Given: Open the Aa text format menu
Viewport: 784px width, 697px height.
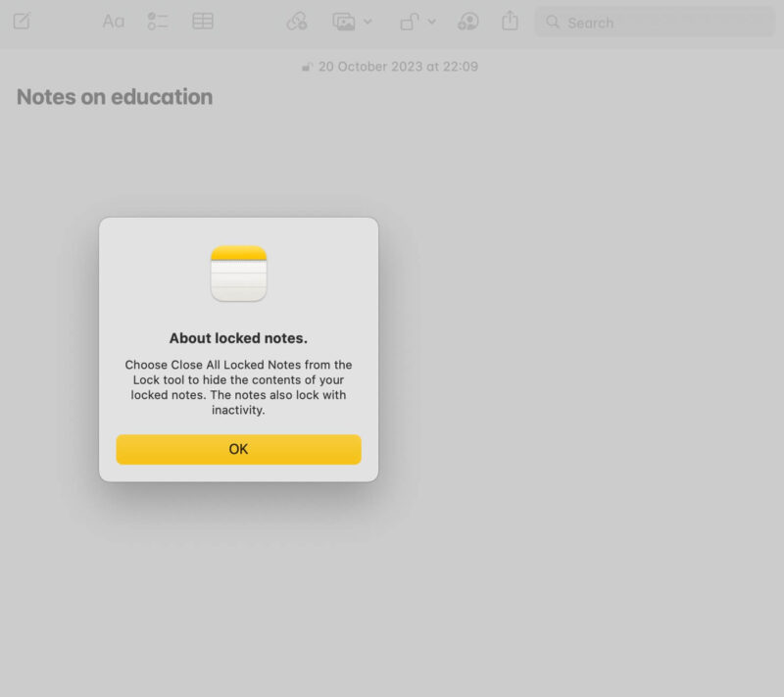Looking at the screenshot, I should (x=114, y=22).
